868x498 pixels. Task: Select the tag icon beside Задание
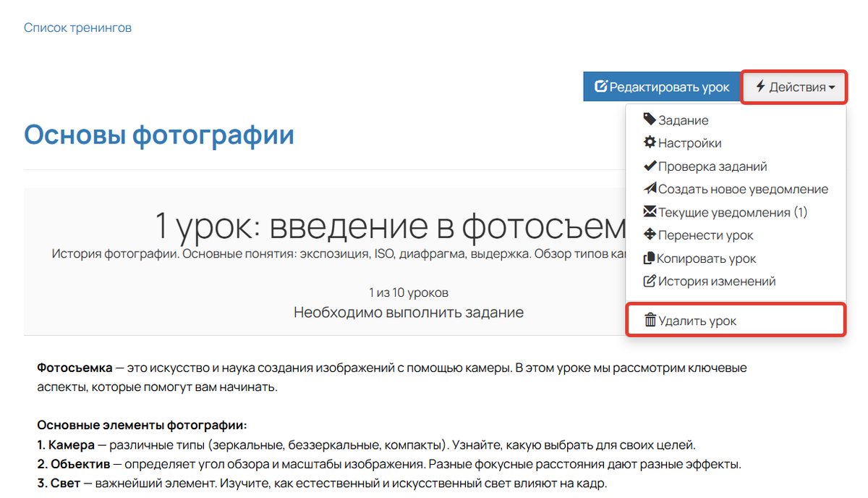pos(651,119)
